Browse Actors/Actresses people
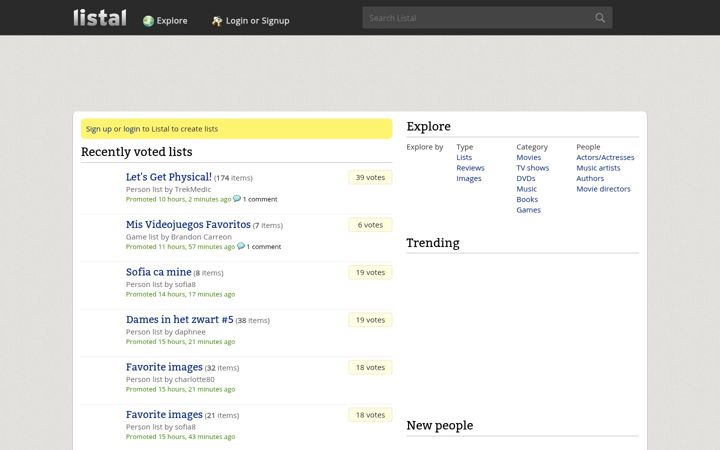 coord(605,158)
